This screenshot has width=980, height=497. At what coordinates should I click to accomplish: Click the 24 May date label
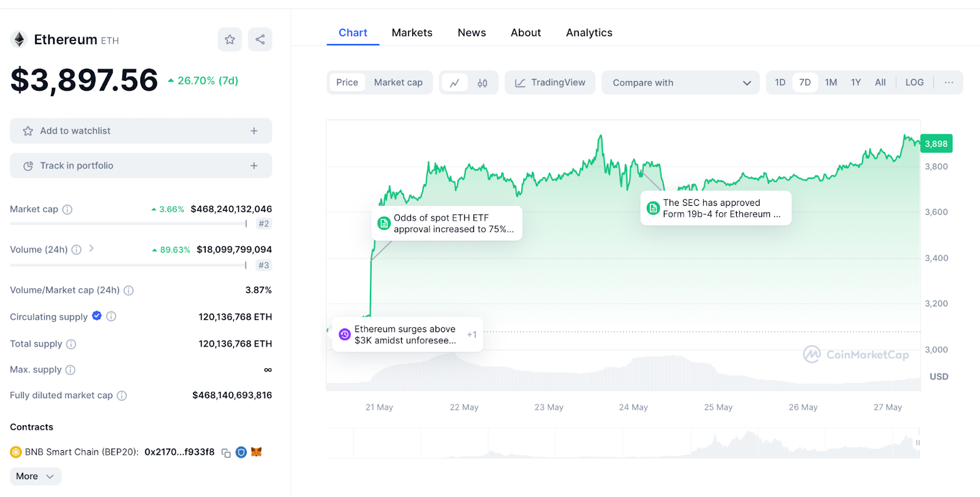633,408
